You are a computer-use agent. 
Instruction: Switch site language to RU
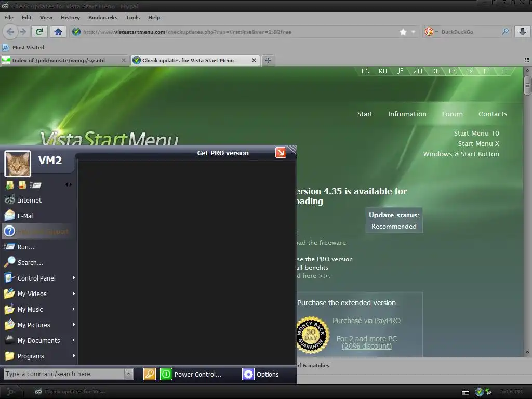click(383, 71)
